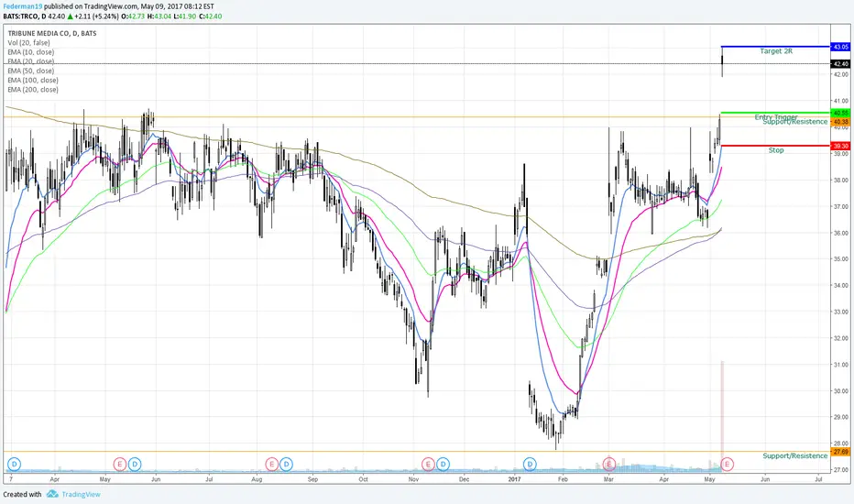Click the TRIBUNE MEDIA CO, D, BATS title
Image resolution: width=854 pixels, height=504 pixels.
[52, 33]
